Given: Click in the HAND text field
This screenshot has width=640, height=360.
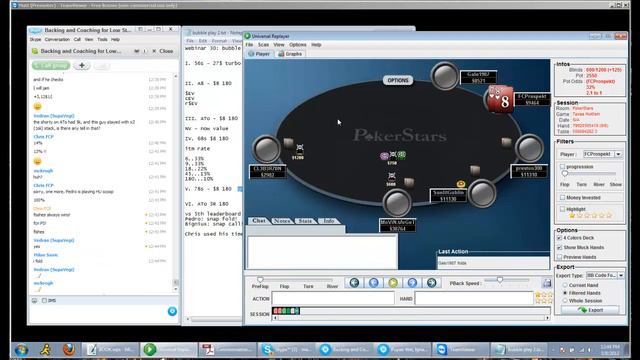Looking at the screenshot, I should [474, 298].
